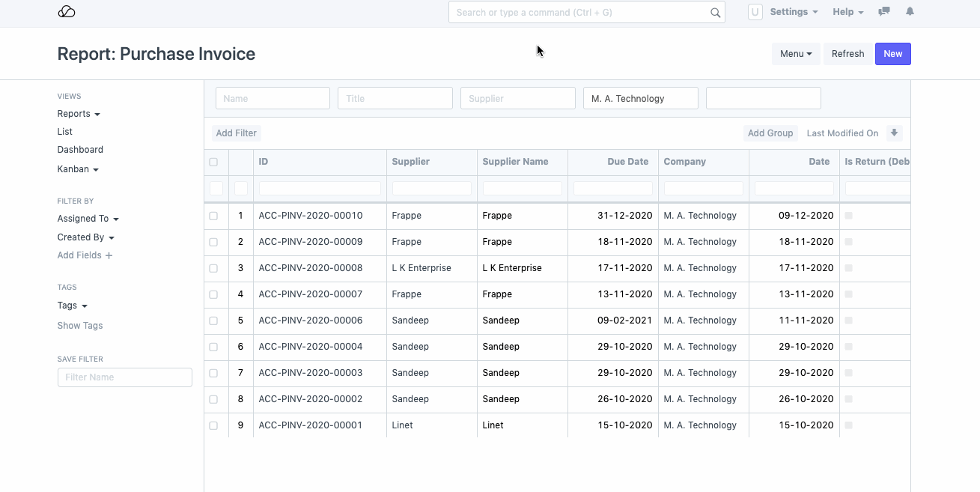Screen dimensions: 980x492
Task: Click the user avatar icon
Action: (x=755, y=12)
